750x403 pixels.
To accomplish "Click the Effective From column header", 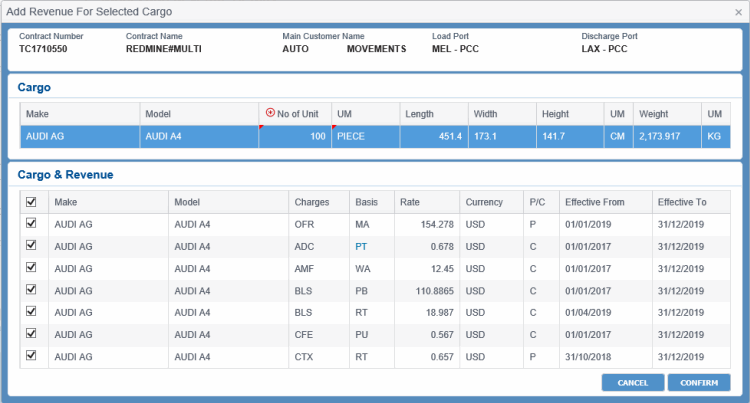I will coord(594,202).
